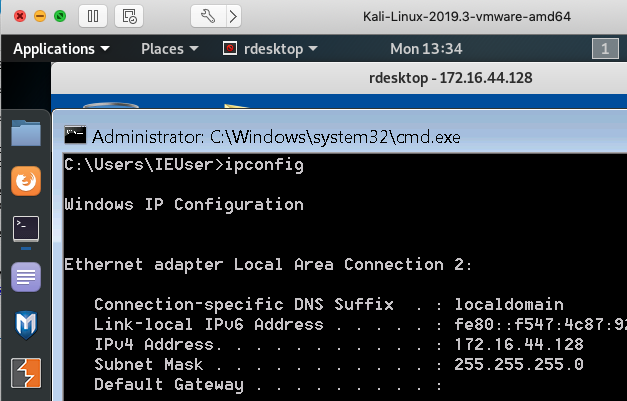The image size is (627, 401).
Task: Click the Link-local IPv6 address value
Action: click(541, 325)
